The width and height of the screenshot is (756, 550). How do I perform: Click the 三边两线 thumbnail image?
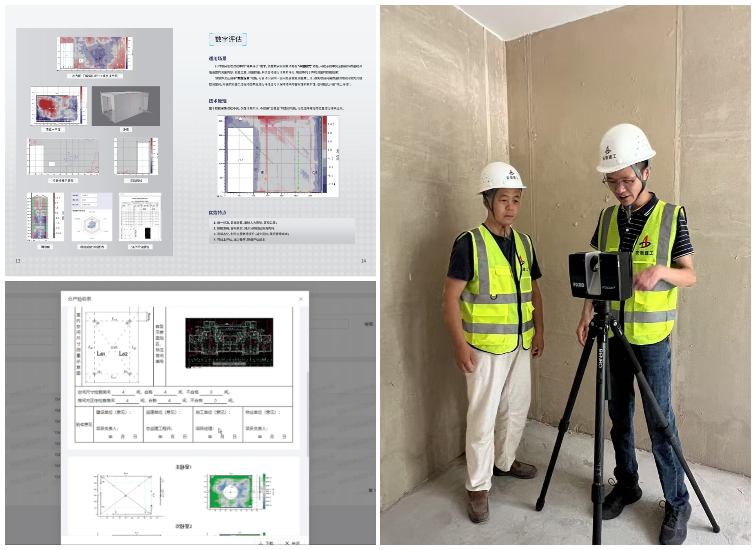point(136,156)
